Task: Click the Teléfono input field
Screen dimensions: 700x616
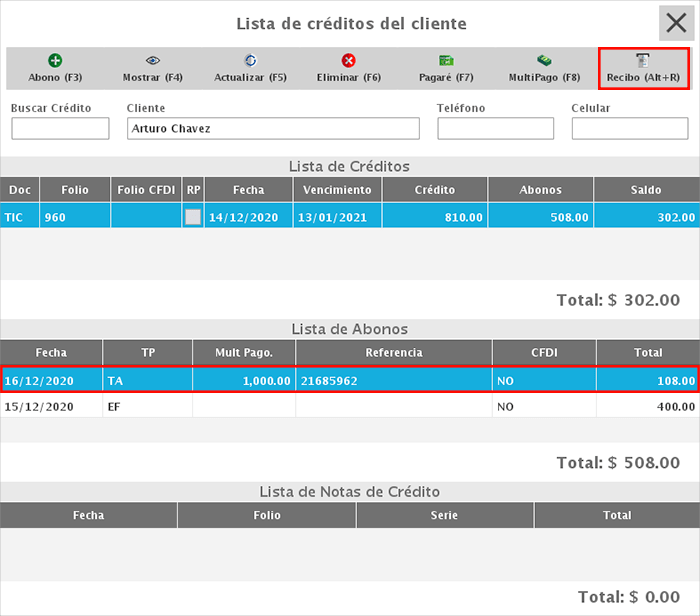Action: [x=495, y=129]
